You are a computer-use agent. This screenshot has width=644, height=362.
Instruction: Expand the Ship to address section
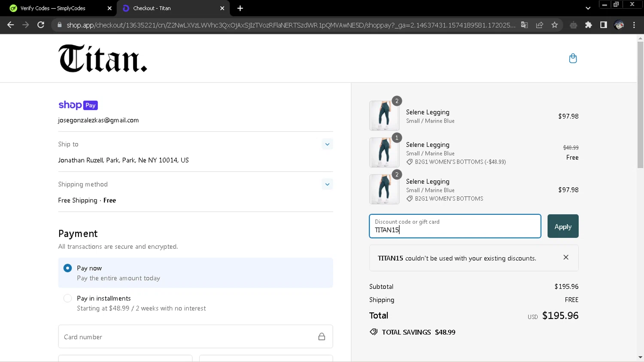[x=327, y=144]
